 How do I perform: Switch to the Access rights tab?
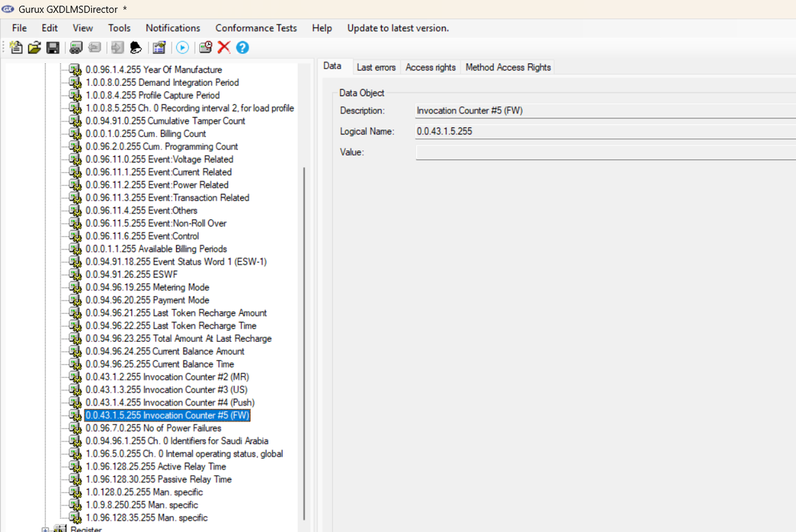click(430, 67)
